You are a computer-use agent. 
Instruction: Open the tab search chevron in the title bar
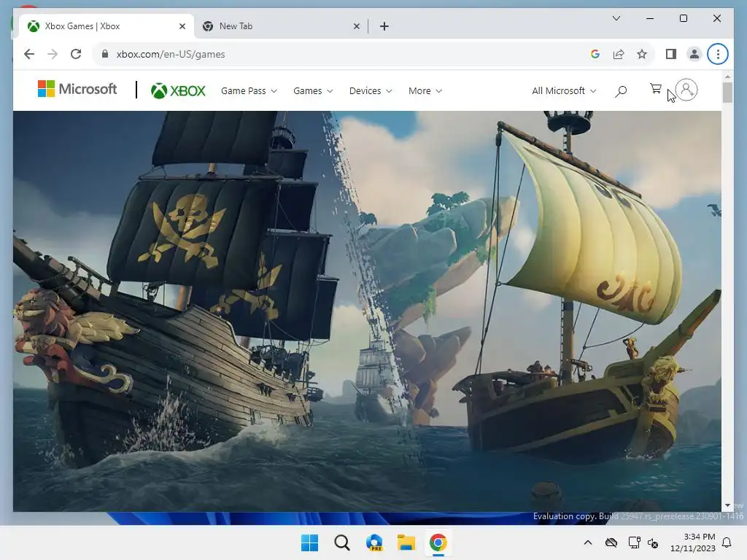(x=616, y=18)
